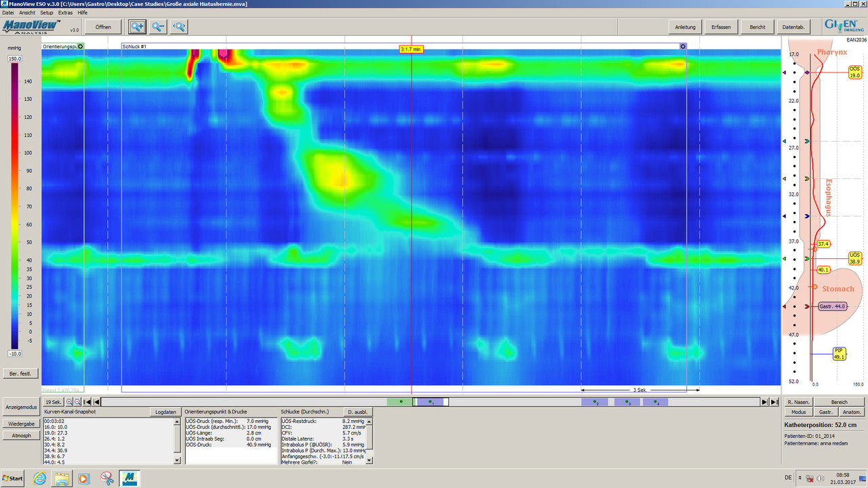Open the 19 Sek. time window selector

point(54,402)
